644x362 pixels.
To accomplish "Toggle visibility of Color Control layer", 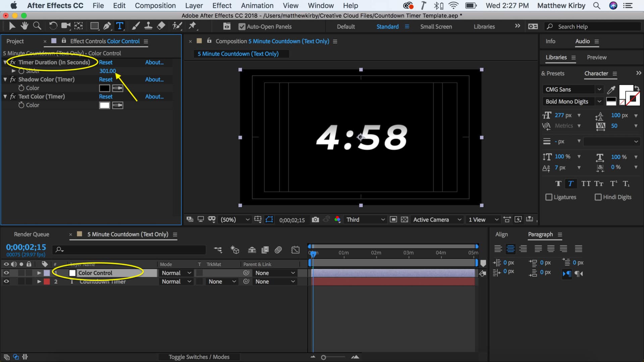I will (x=6, y=273).
